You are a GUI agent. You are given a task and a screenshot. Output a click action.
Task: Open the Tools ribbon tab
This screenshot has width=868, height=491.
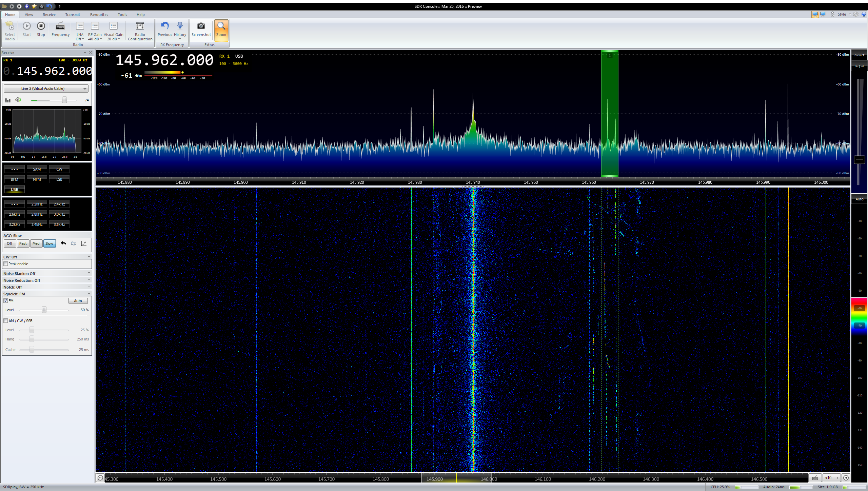[x=122, y=15]
